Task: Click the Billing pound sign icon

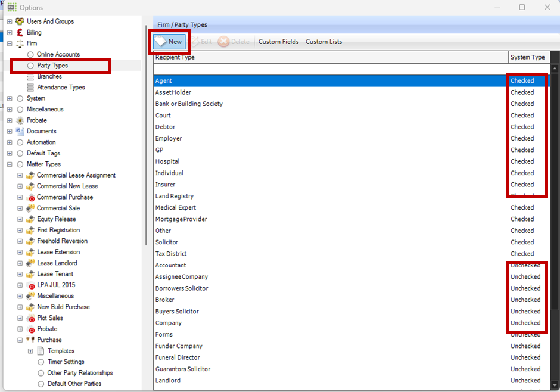Action: (20, 32)
